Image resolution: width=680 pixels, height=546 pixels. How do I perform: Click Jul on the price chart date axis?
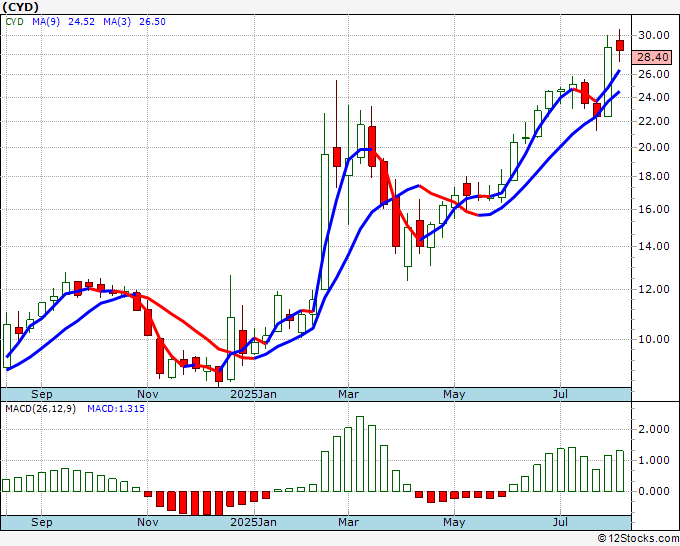pyautogui.click(x=560, y=394)
